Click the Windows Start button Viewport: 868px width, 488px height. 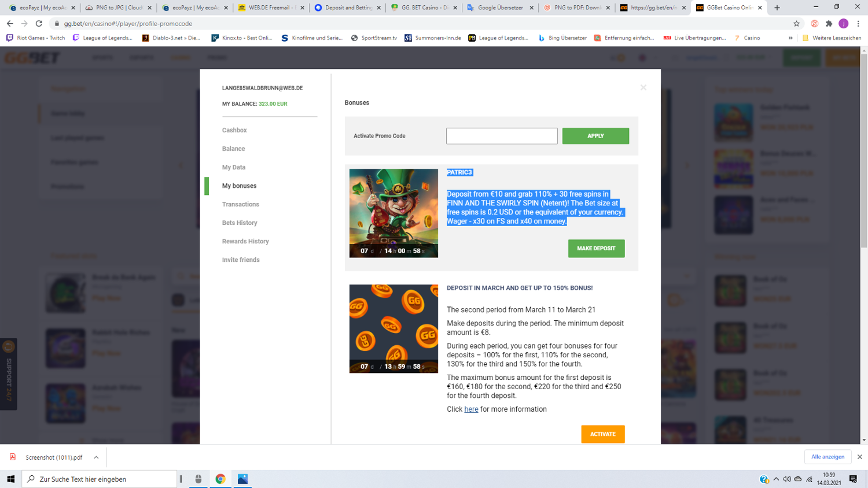(x=10, y=479)
